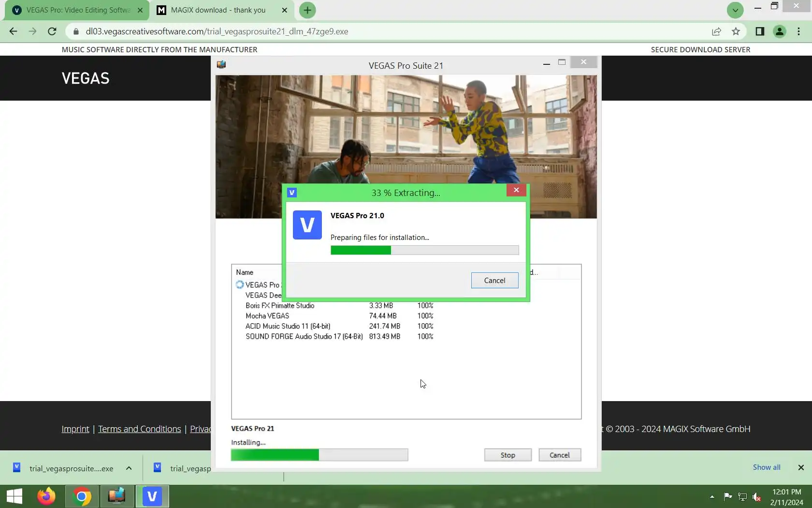Screen dimensions: 812x508
Task: Toggle Chrome side panel
Action: click(x=760, y=31)
